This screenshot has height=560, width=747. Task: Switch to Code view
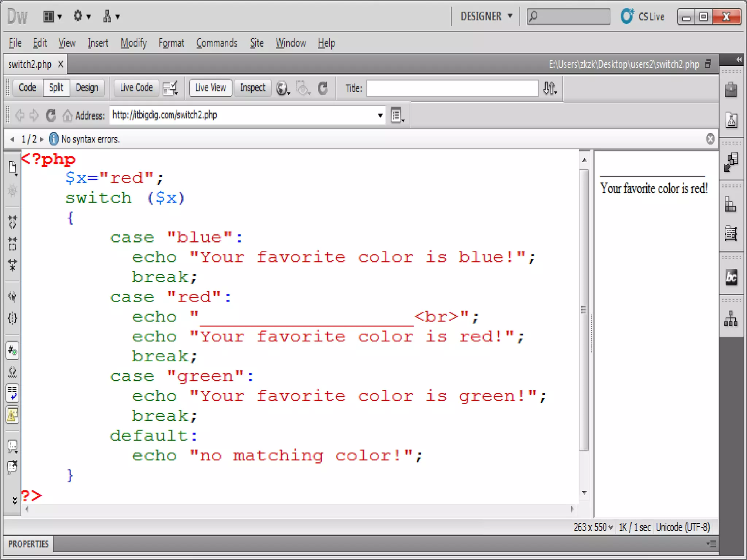[x=27, y=88]
